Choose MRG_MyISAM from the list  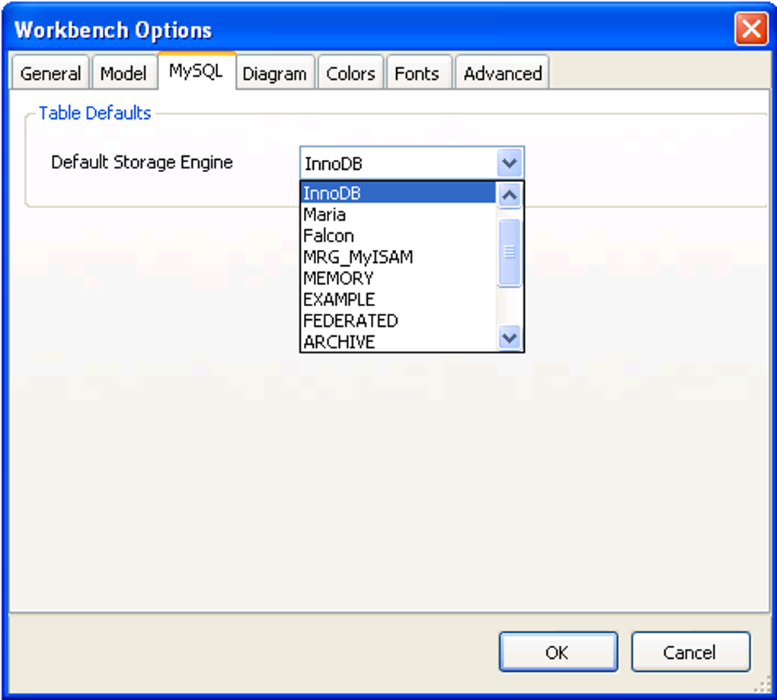[398, 257]
